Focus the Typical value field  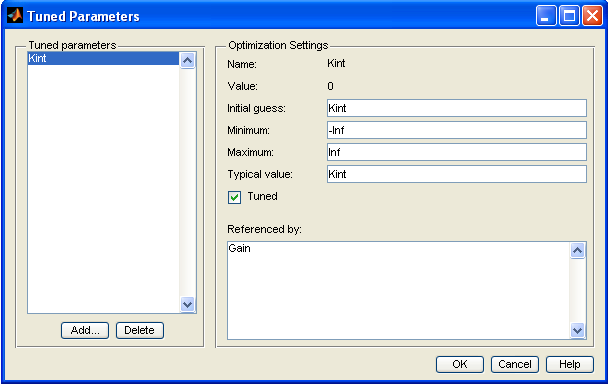457,174
